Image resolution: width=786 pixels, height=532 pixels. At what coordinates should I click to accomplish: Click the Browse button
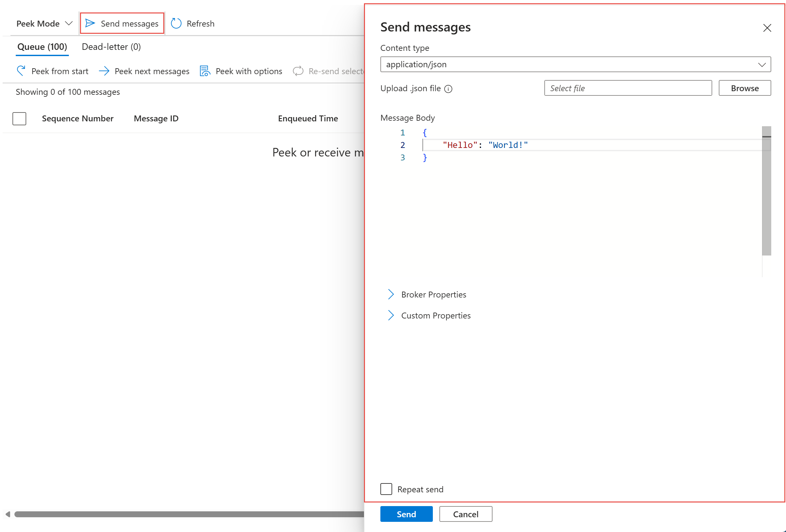744,88
